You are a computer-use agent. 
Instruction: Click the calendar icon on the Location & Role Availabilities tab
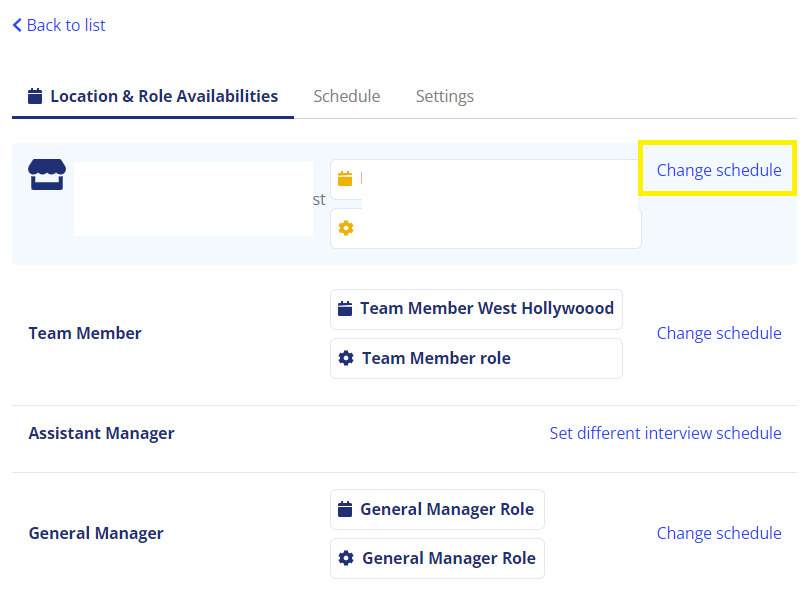pos(35,95)
